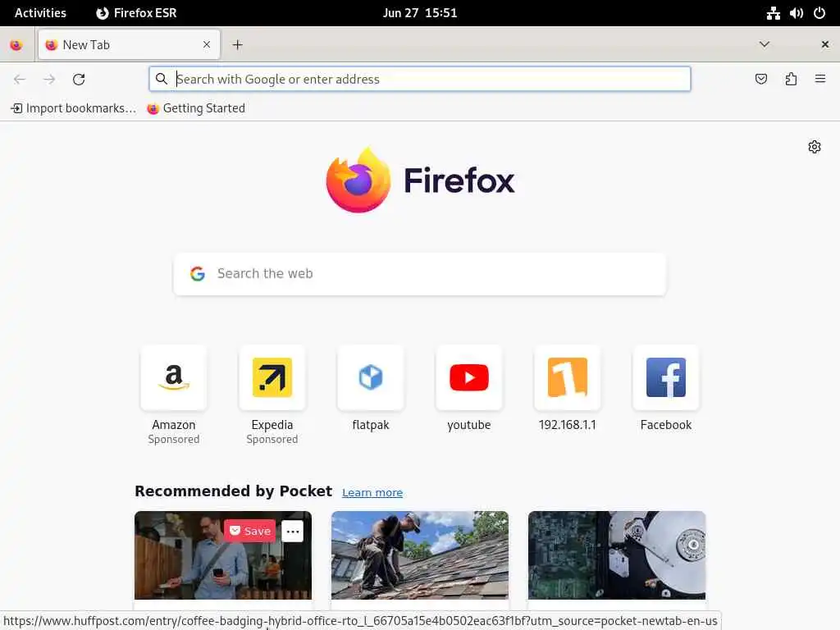Open the Extensions puzzle icon

(791, 80)
